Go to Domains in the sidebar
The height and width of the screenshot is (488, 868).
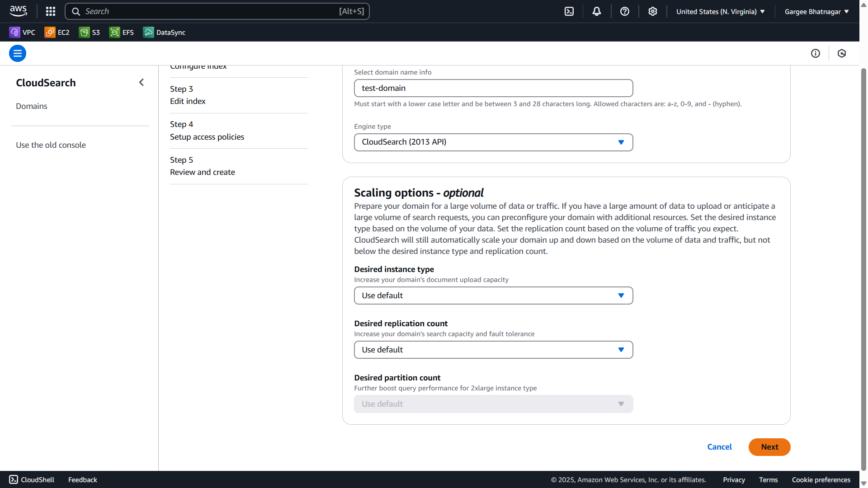32,106
